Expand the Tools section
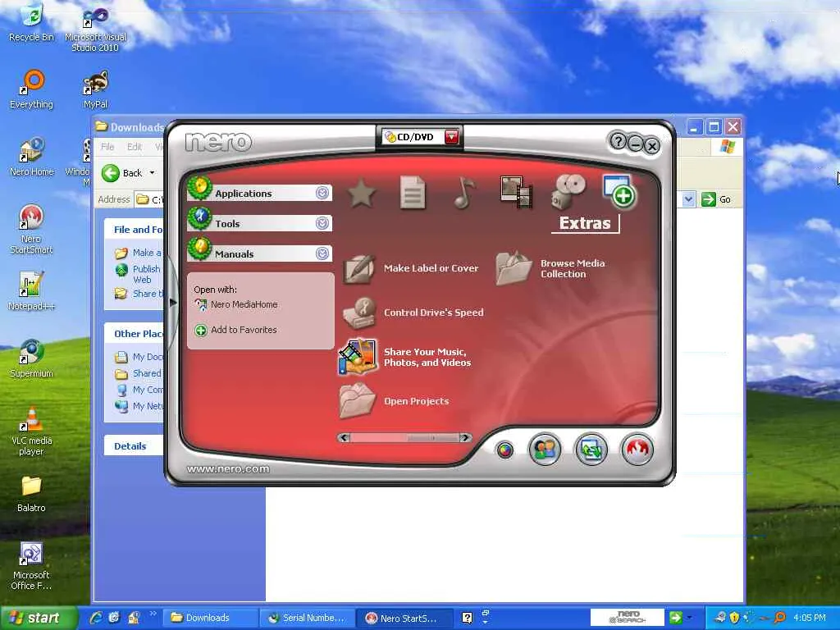 coord(322,223)
